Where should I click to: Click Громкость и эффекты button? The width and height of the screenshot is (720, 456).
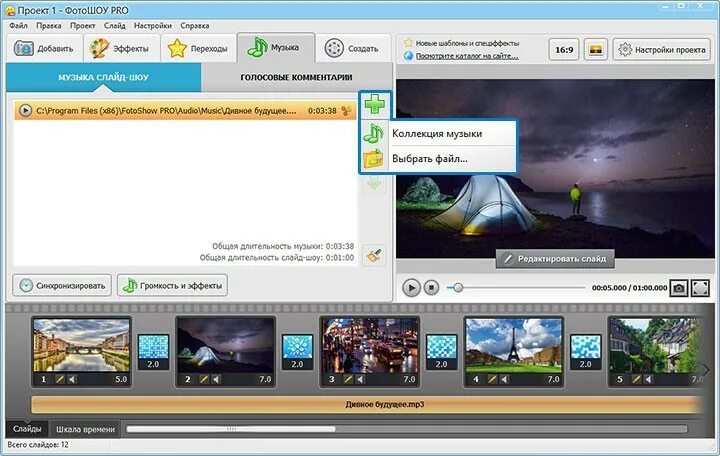[x=172, y=286]
